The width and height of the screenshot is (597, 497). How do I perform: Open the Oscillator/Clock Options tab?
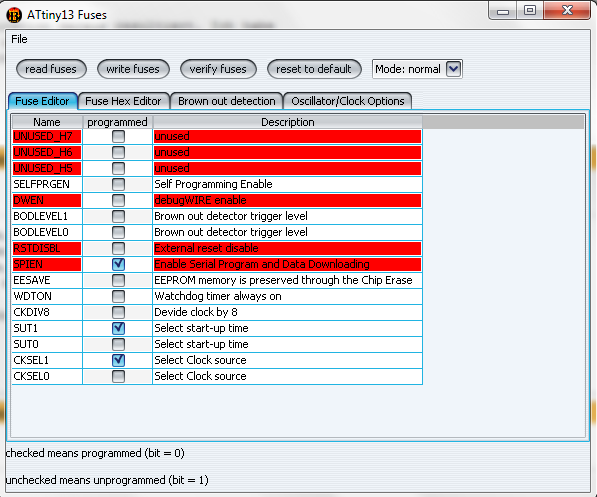[348, 101]
